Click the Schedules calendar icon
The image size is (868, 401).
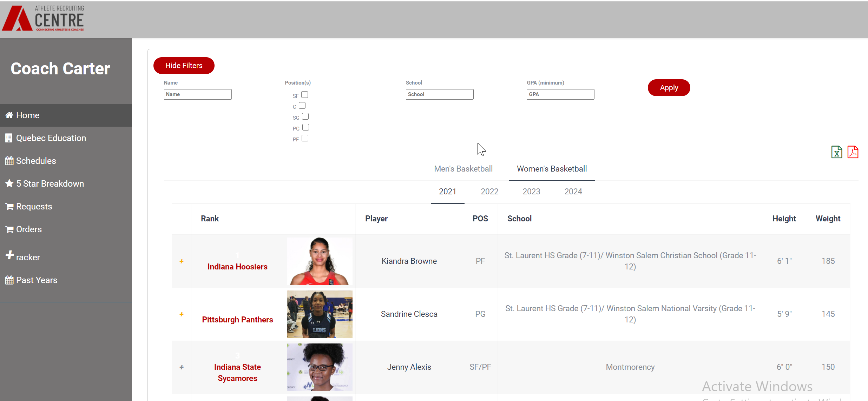[9, 161]
